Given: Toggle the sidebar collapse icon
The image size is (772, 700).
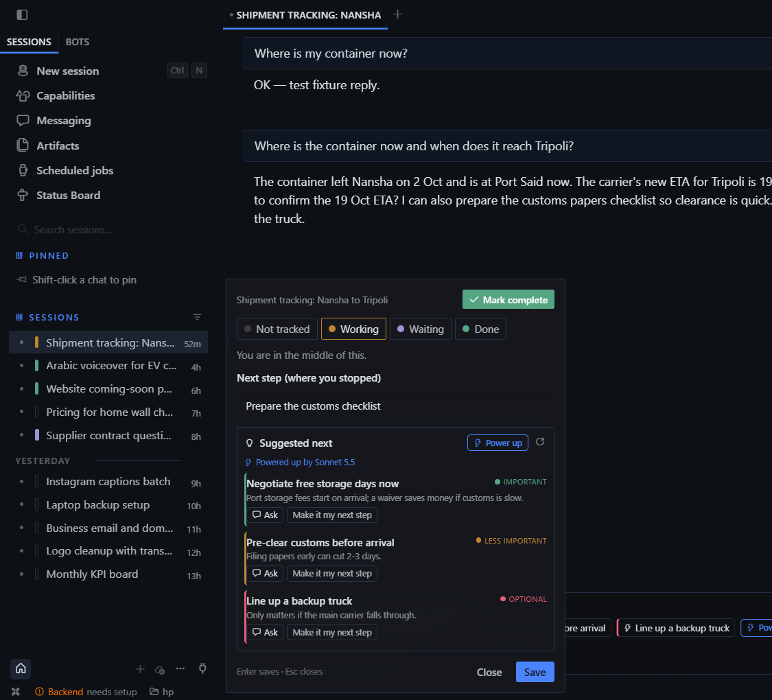Looking at the screenshot, I should 22,15.
